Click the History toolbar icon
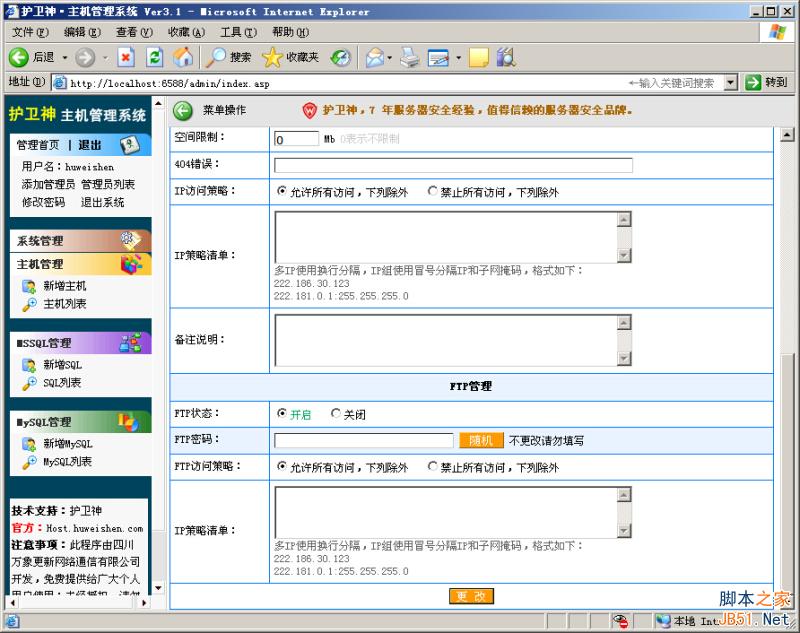 pyautogui.click(x=340, y=58)
